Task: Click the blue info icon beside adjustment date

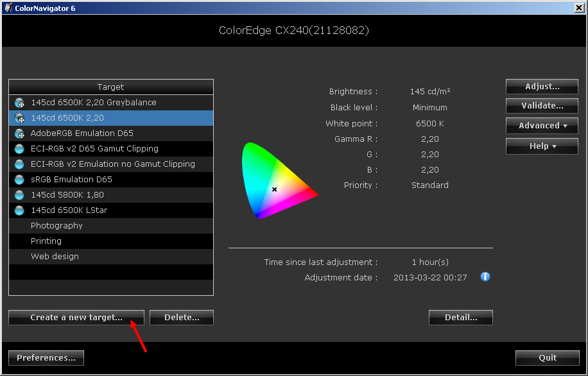Action: (x=485, y=277)
